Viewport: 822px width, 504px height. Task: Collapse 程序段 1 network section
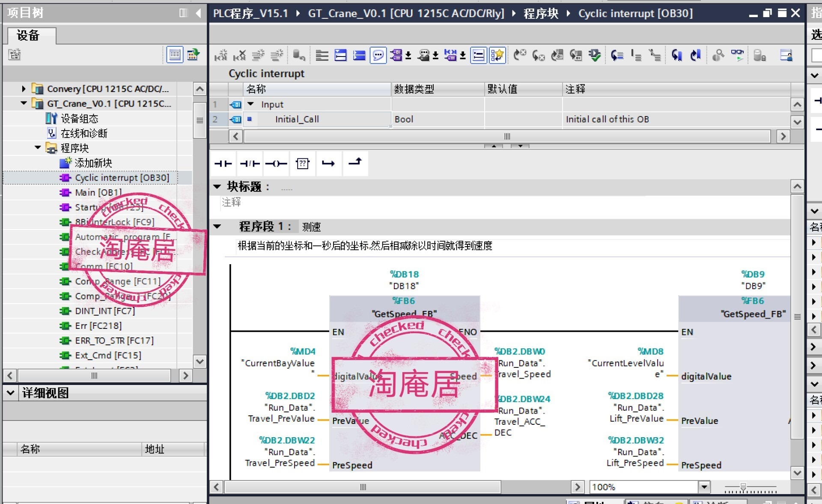217,227
